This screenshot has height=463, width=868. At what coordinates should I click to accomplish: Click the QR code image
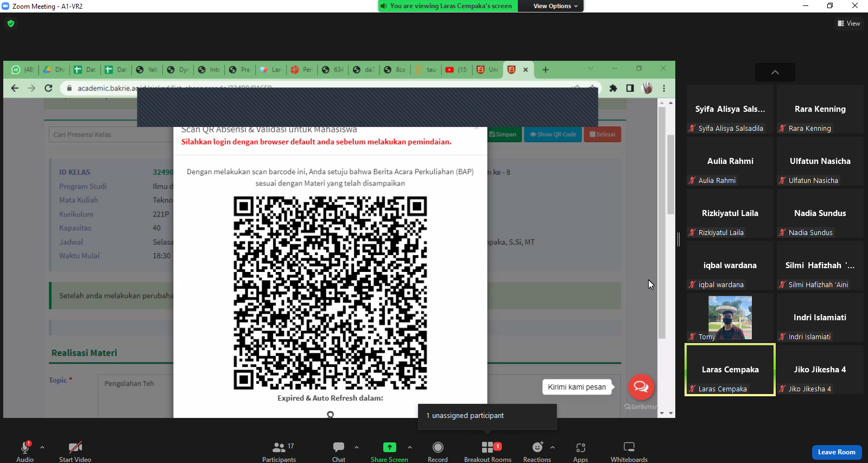click(x=330, y=293)
